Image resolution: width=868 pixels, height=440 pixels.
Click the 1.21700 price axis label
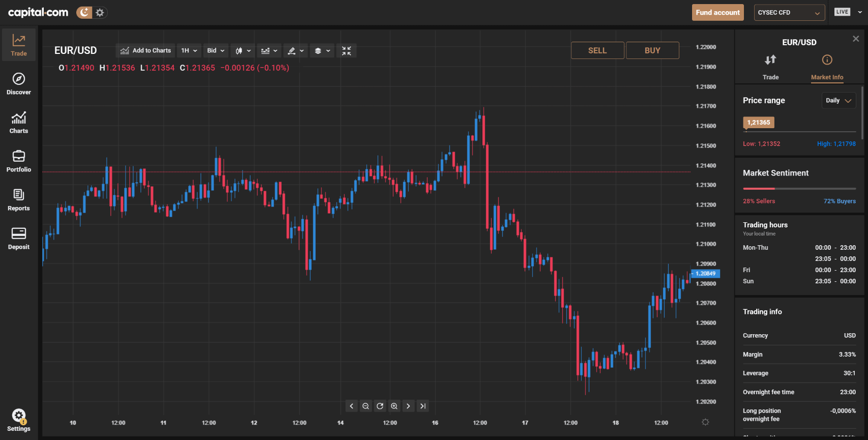coord(706,106)
